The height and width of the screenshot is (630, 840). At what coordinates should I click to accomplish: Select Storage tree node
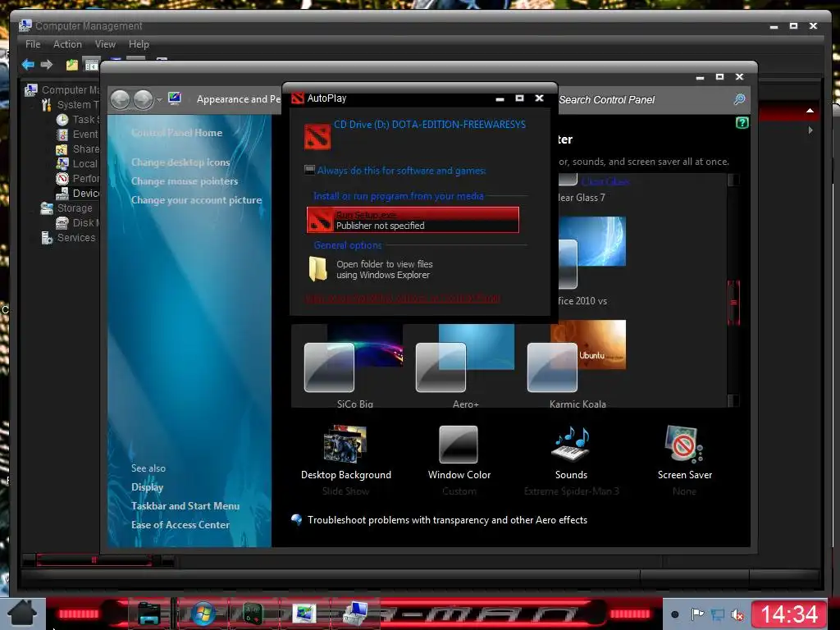75,208
